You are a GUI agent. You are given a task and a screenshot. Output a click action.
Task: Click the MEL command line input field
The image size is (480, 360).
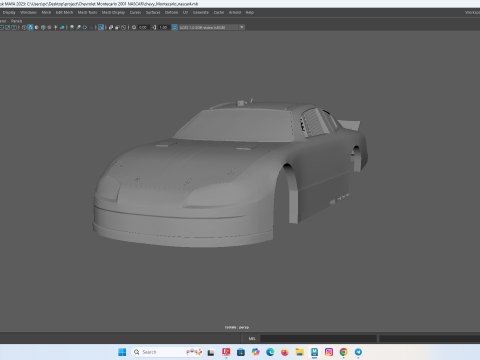(x=318, y=339)
